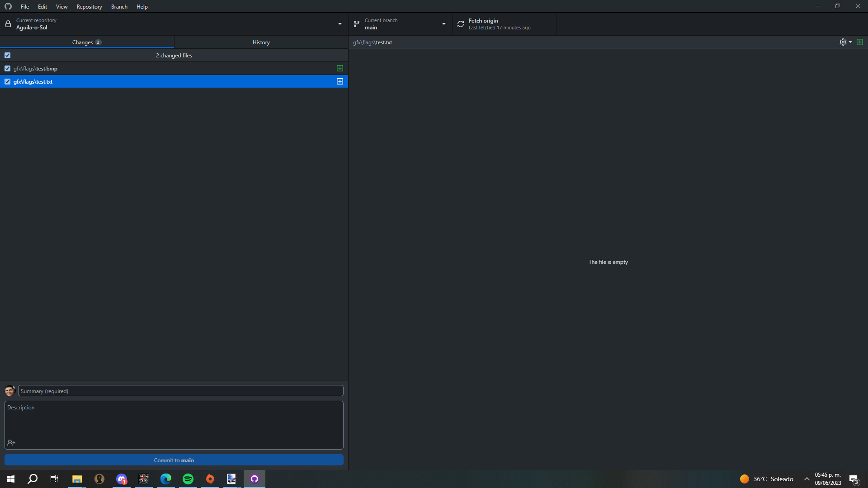Click the added-file icon next to test.txt
The height and width of the screenshot is (488, 868).
[340, 81]
